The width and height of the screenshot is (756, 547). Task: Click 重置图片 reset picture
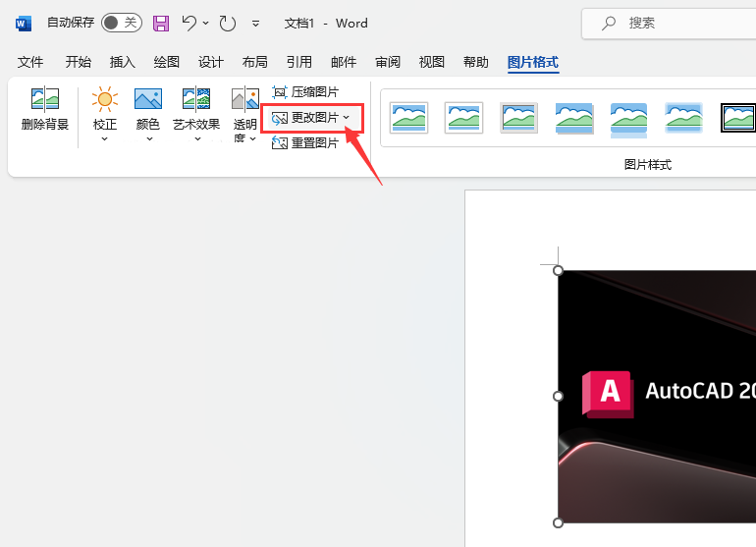305,142
